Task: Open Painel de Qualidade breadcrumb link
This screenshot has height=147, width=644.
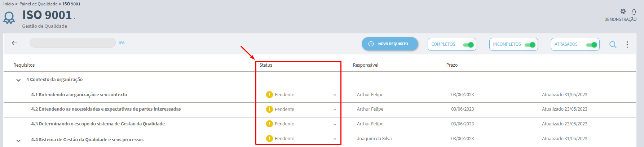Action: pos(38,4)
